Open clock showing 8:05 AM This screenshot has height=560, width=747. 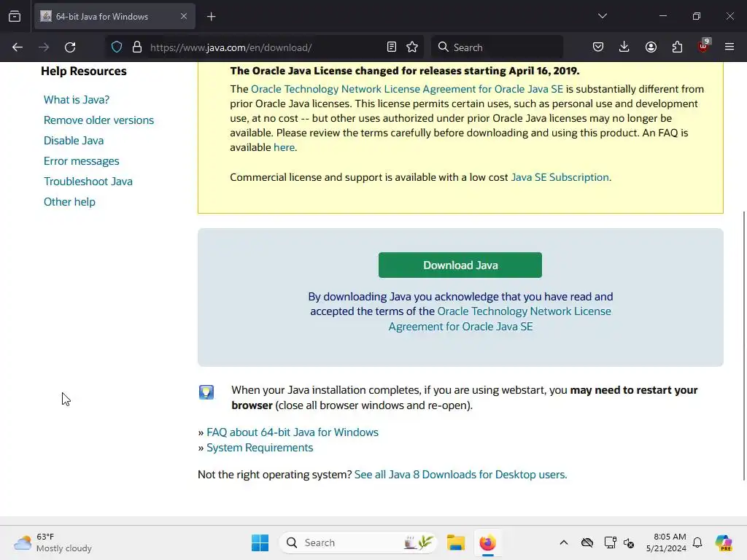coord(666,542)
